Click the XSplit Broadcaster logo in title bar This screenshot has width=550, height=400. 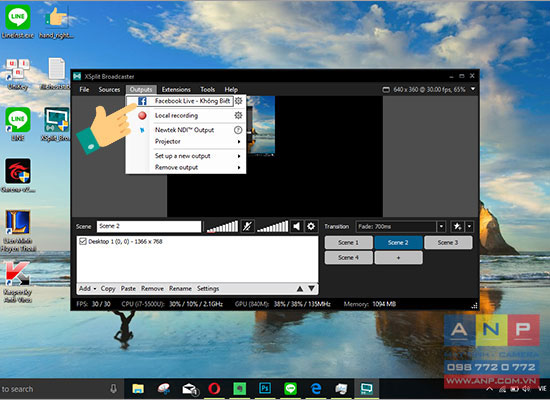coord(77,76)
